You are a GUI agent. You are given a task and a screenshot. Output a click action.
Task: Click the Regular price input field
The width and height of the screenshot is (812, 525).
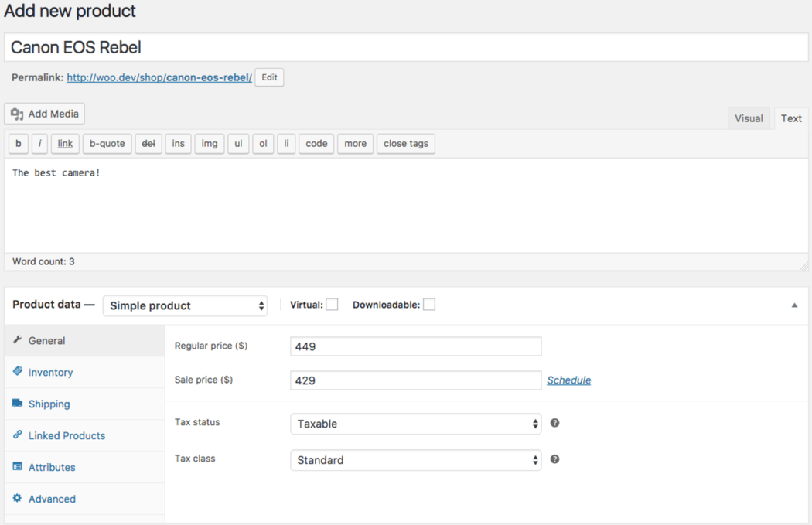[415, 346]
